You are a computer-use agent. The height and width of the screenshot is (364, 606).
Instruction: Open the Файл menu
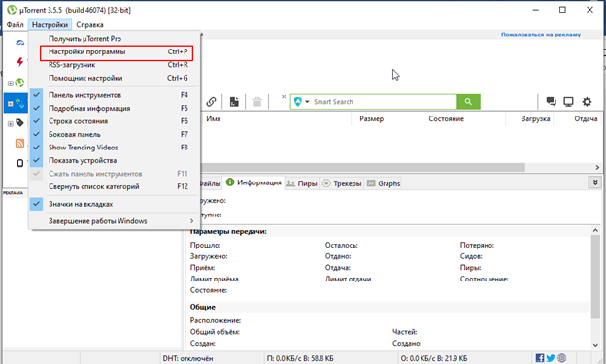16,24
